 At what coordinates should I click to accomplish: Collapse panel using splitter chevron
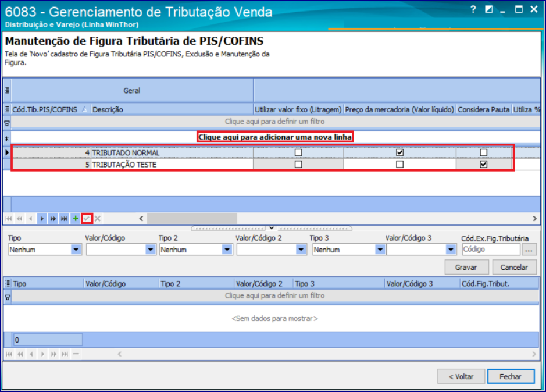272,228
